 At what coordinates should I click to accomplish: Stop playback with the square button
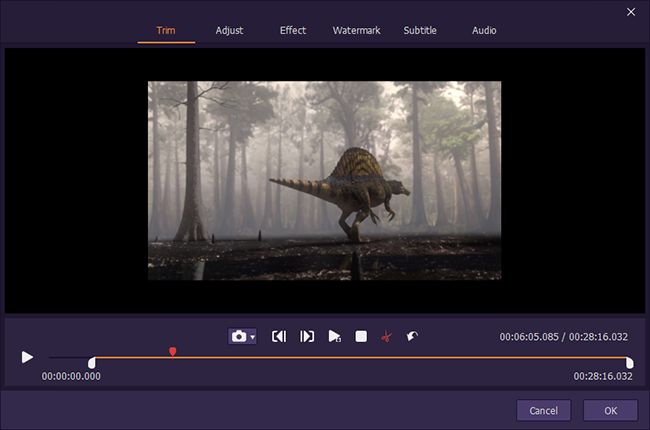pos(361,336)
